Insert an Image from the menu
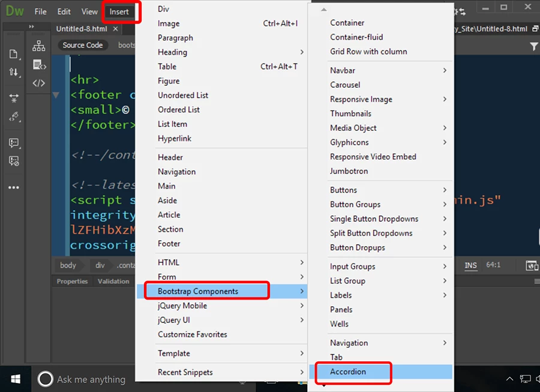The height and width of the screenshot is (392, 540). click(222, 23)
